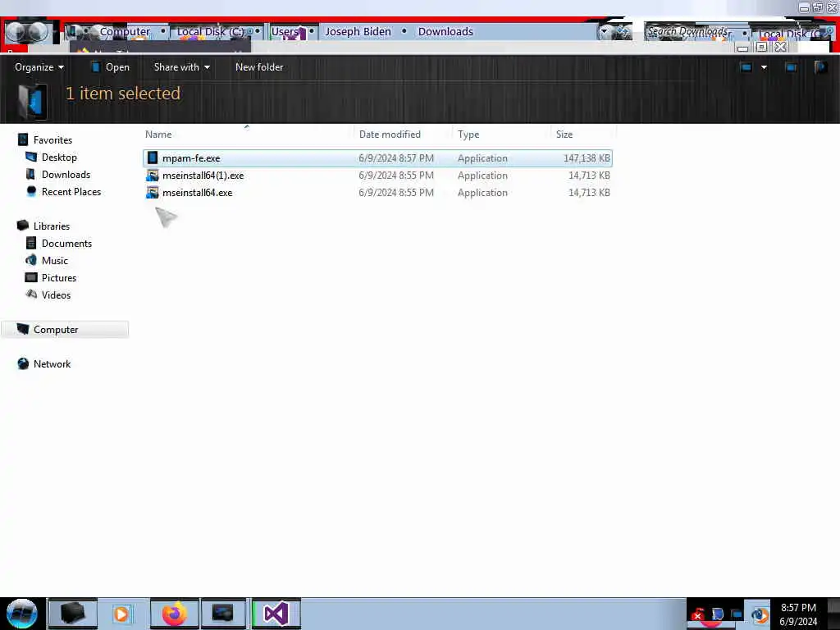Select the Network label in the sidebar
The width and height of the screenshot is (840, 630).
click(x=52, y=363)
